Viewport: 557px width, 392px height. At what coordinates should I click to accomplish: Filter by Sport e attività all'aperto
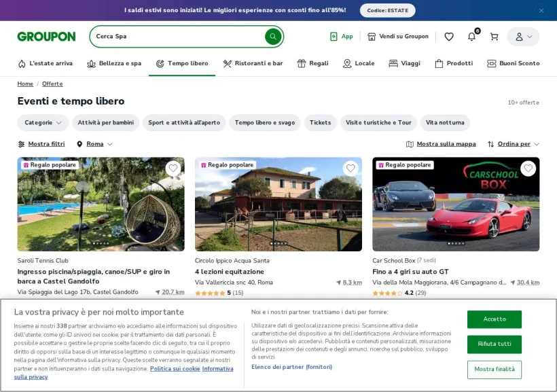pyautogui.click(x=184, y=122)
